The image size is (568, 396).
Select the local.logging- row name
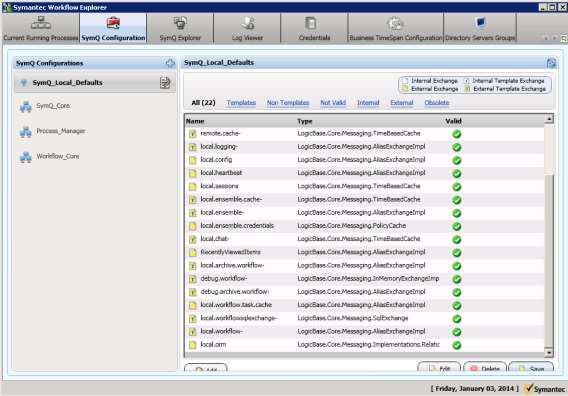219,146
